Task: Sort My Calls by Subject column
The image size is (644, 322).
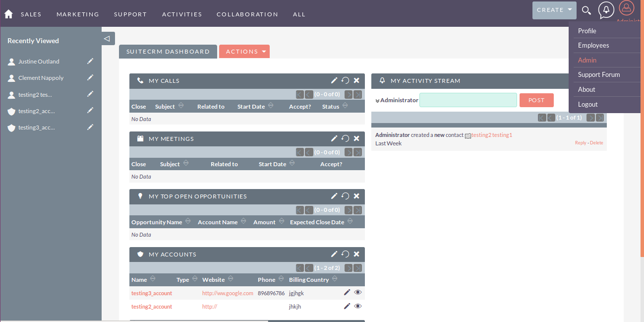Action: click(181, 106)
